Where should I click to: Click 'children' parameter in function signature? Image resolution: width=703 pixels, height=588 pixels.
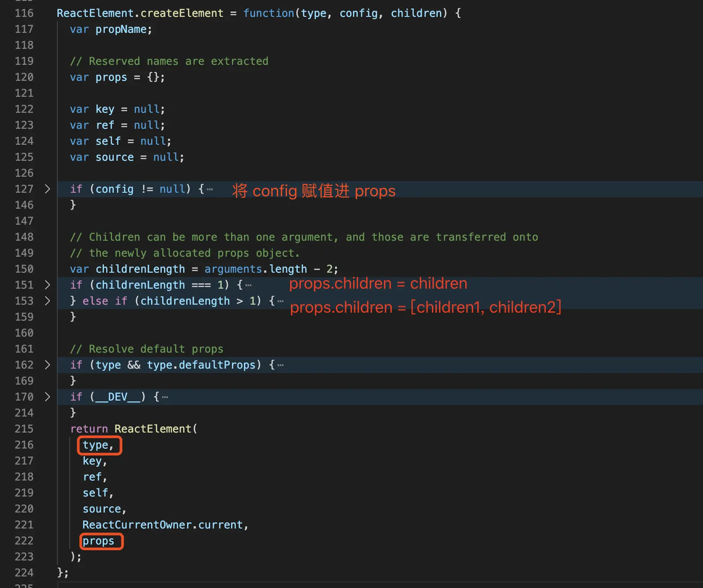click(416, 13)
